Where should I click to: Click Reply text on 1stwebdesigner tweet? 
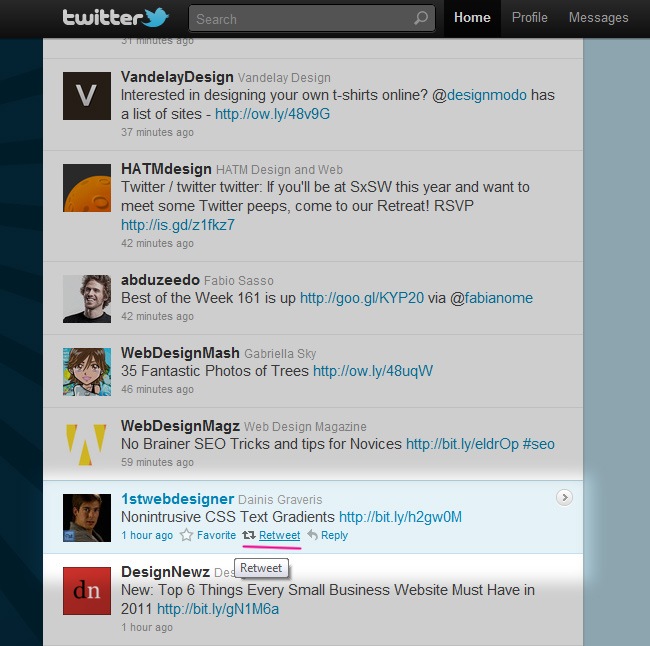coord(334,535)
